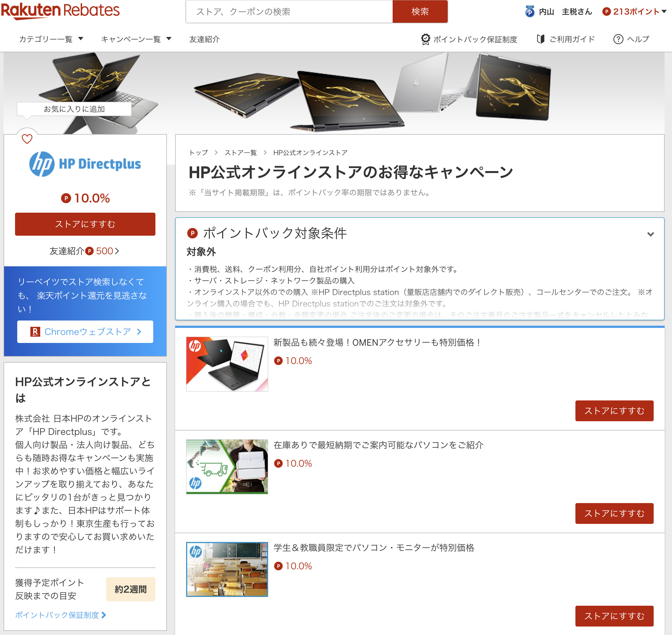Click the HP公式オンラインストア breadcrumb

pos(310,153)
